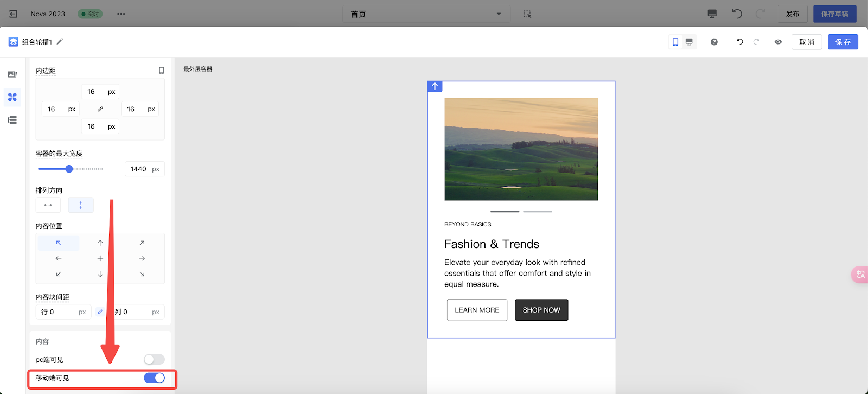Click the blue 保存 save button
The width and height of the screenshot is (868, 394).
[x=843, y=42]
